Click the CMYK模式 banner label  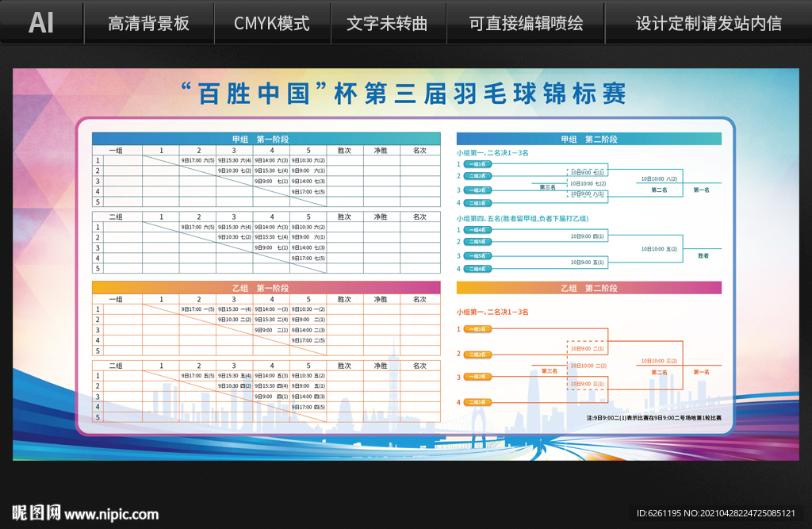(272, 23)
